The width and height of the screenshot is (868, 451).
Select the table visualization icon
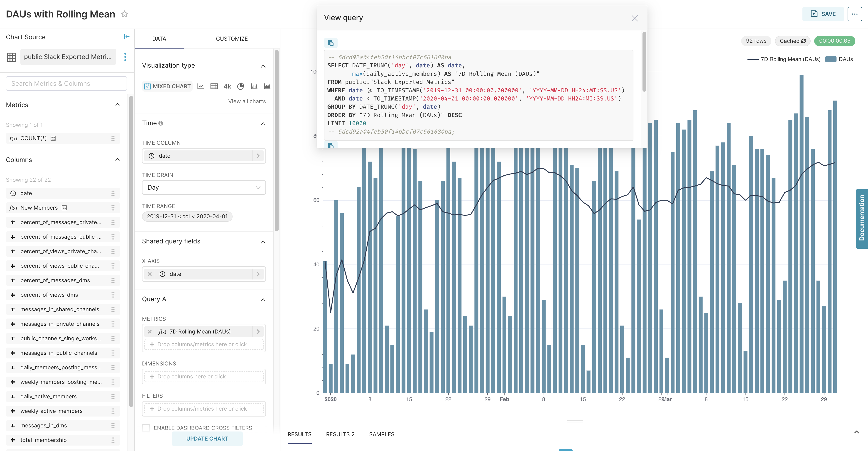click(x=214, y=86)
